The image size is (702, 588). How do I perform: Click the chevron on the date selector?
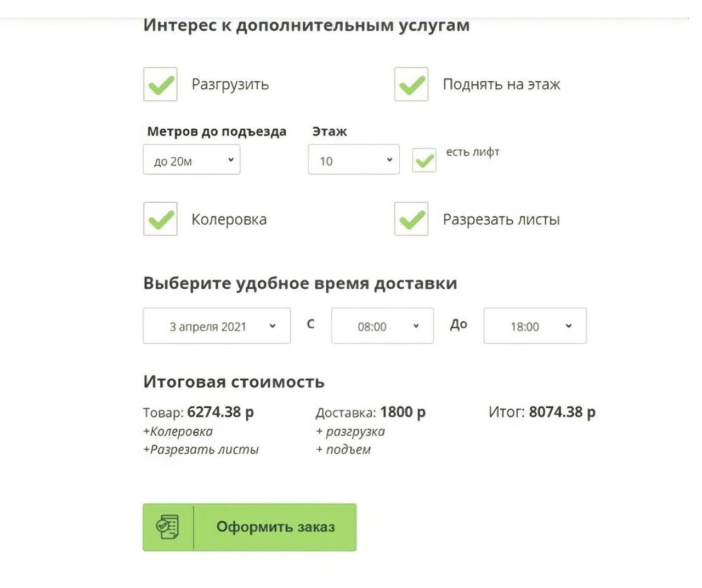click(273, 326)
